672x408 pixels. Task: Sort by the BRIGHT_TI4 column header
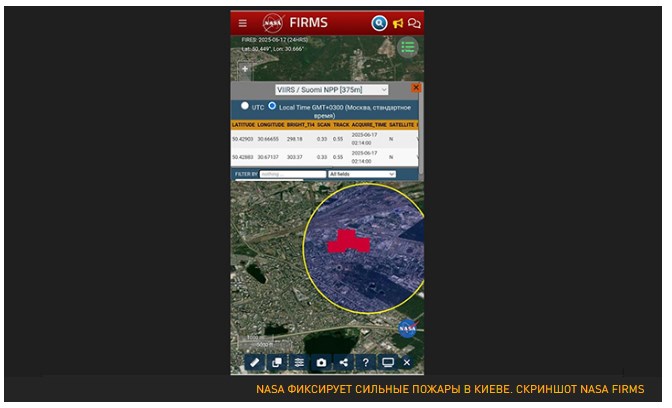coord(300,125)
